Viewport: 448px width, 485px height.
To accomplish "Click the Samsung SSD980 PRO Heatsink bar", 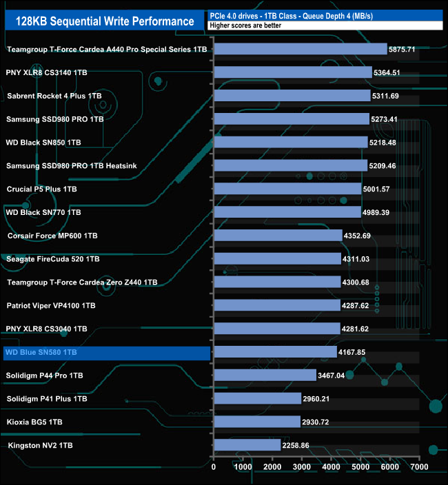I will [x=291, y=165].
